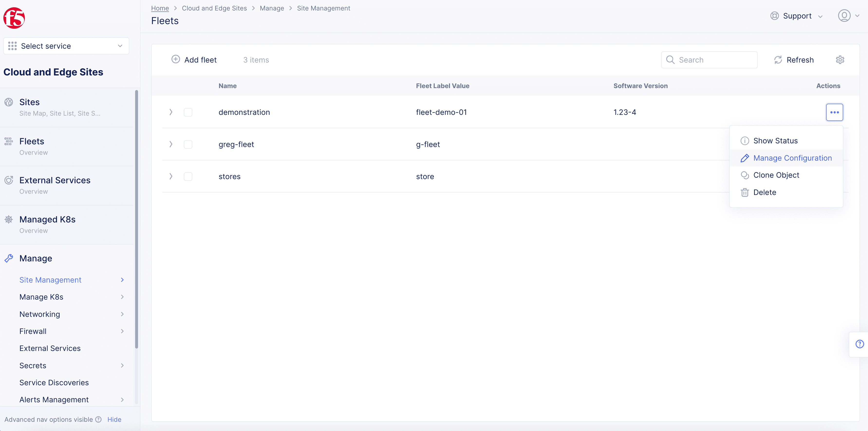Hide advanced nav options link
The image size is (868, 431).
coord(114,420)
